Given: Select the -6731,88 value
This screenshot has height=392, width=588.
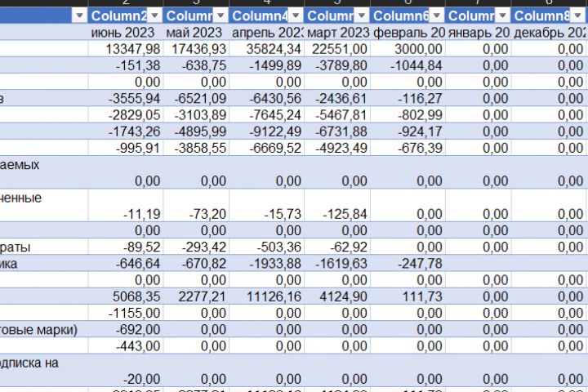Looking at the screenshot, I should tap(337, 131).
